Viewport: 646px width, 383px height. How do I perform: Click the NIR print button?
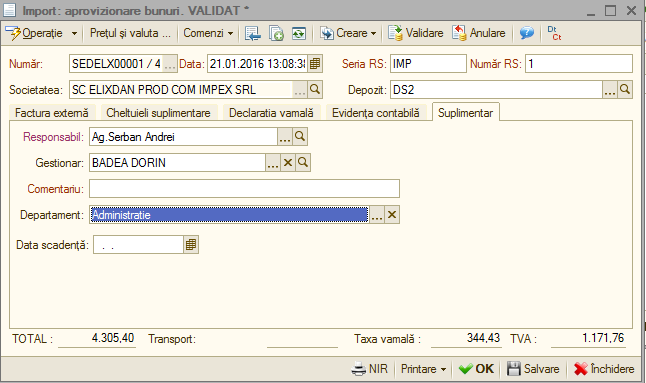click(370, 369)
